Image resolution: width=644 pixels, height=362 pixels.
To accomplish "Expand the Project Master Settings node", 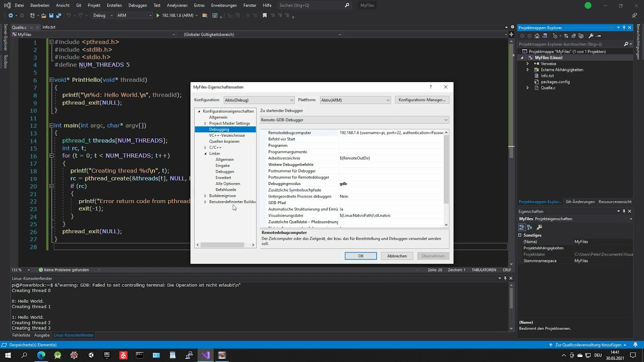I will (205, 123).
